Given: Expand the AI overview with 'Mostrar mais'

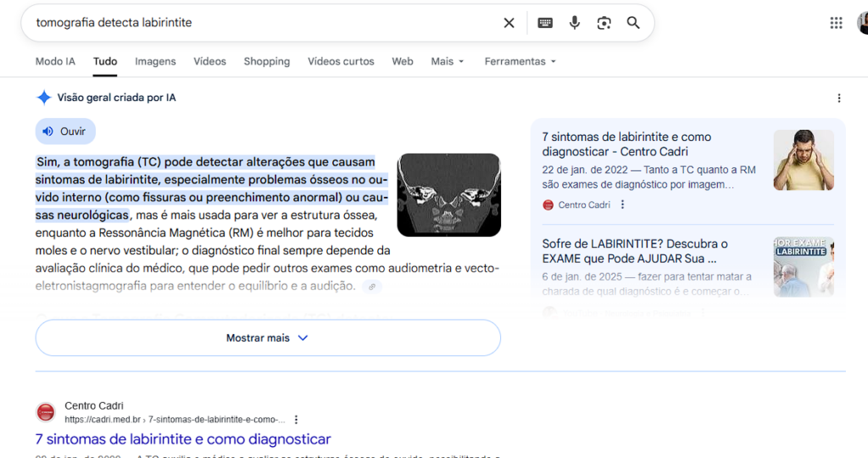Looking at the screenshot, I should (x=267, y=338).
